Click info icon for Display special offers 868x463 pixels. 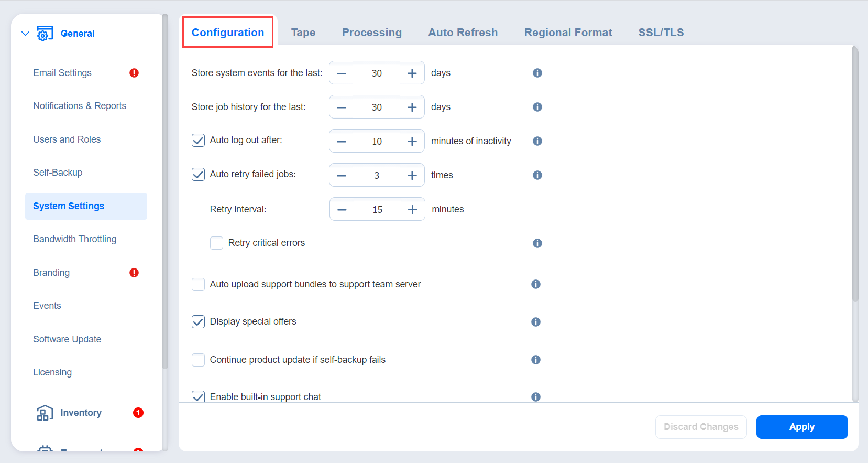(x=535, y=322)
